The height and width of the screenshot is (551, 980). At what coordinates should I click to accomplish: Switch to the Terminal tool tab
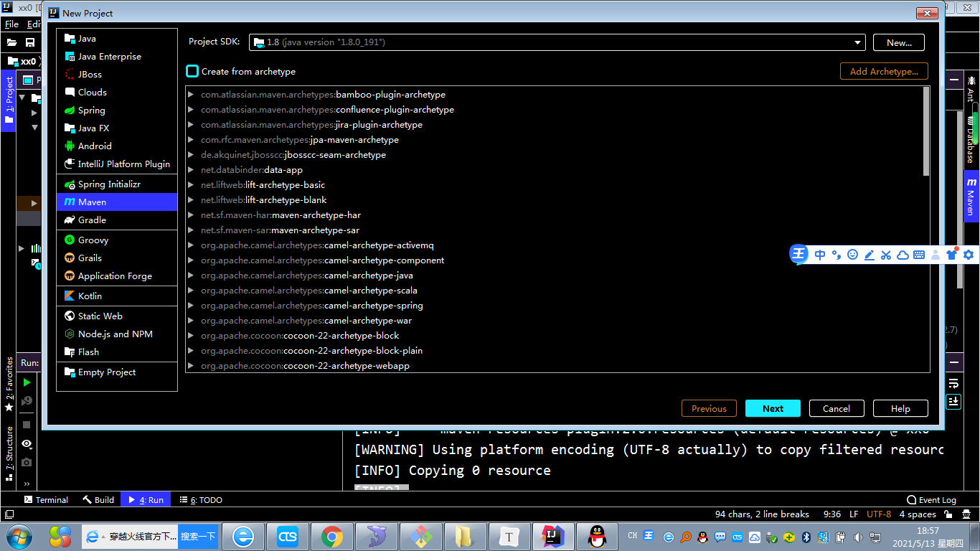[46, 500]
